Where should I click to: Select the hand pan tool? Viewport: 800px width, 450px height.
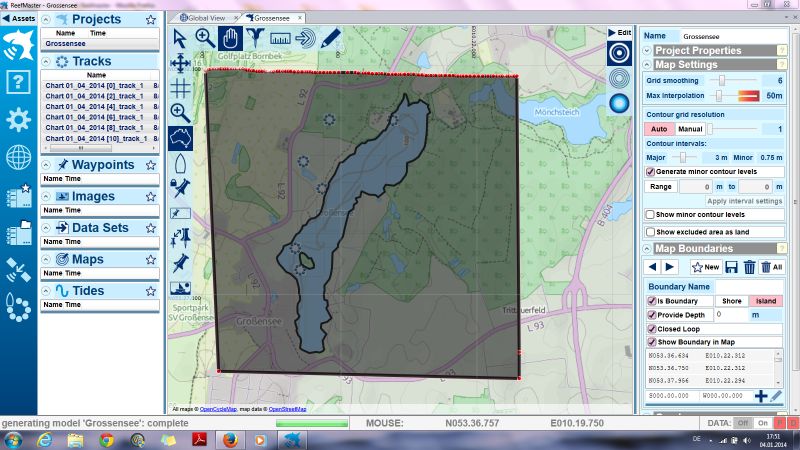pyautogui.click(x=229, y=37)
